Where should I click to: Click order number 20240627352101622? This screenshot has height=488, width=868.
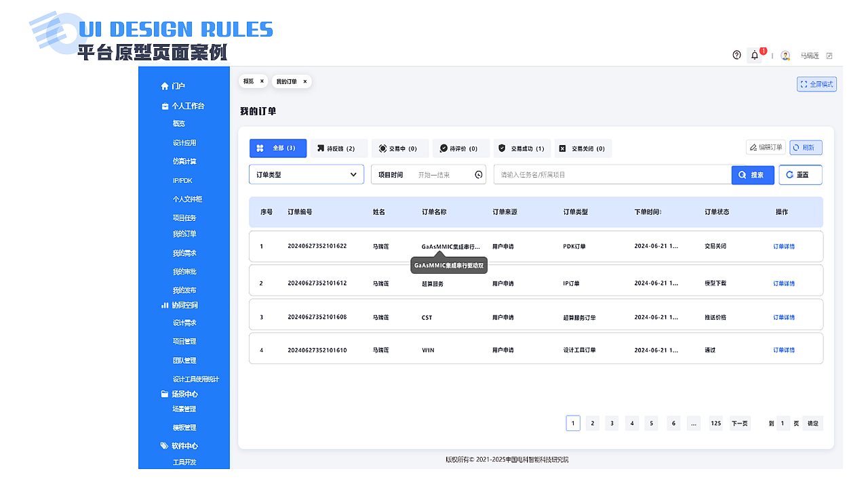(x=317, y=246)
